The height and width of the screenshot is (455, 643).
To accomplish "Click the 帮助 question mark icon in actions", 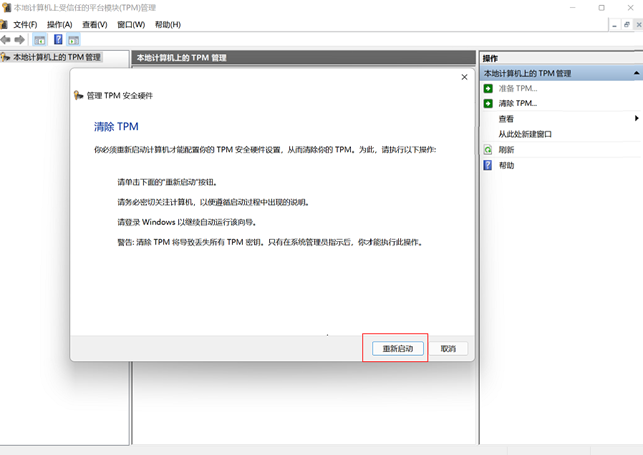I will (x=488, y=165).
